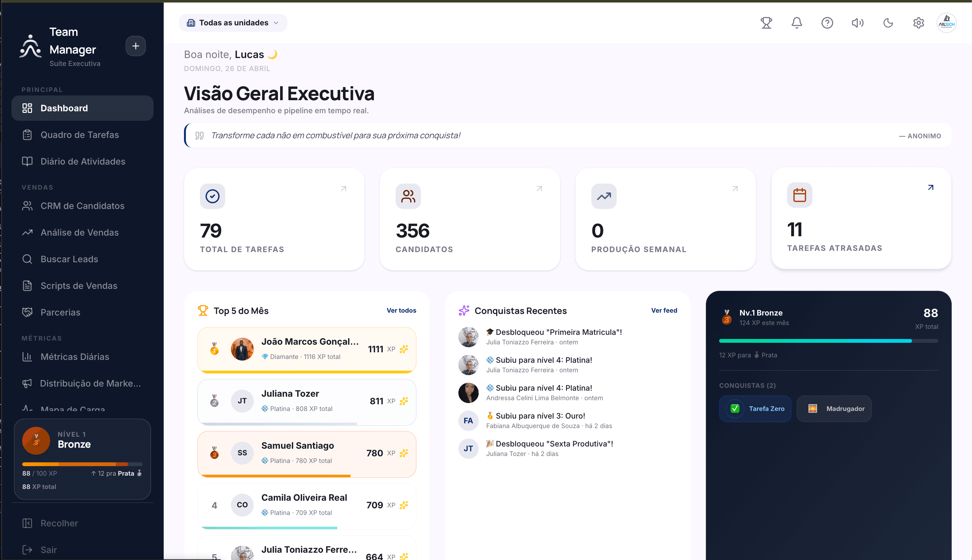Open settings gear in top bar
This screenshot has width=972, height=560.
(918, 23)
